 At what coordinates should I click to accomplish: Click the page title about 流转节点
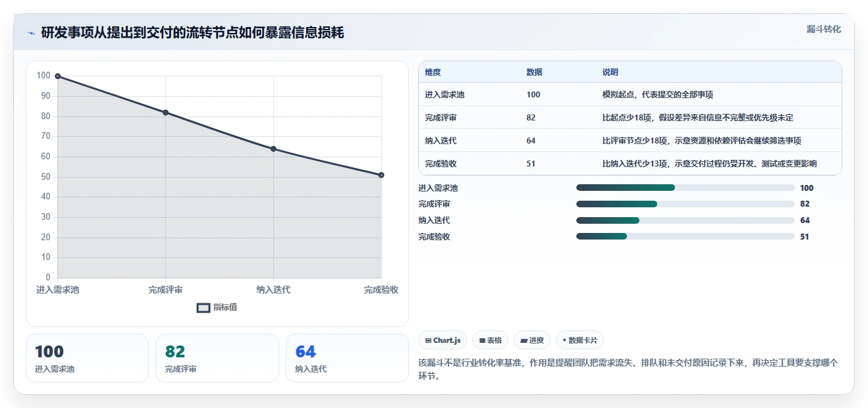[192, 33]
